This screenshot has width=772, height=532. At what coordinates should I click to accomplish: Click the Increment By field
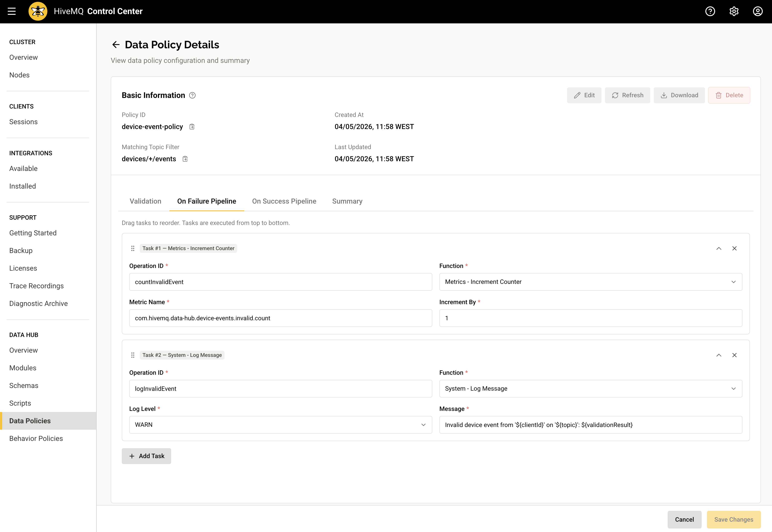(x=590, y=318)
